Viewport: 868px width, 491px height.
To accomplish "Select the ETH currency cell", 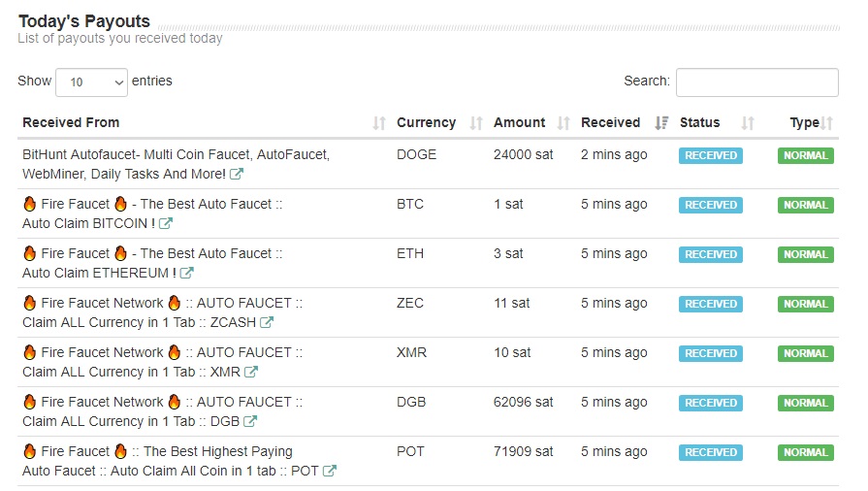I will (410, 253).
